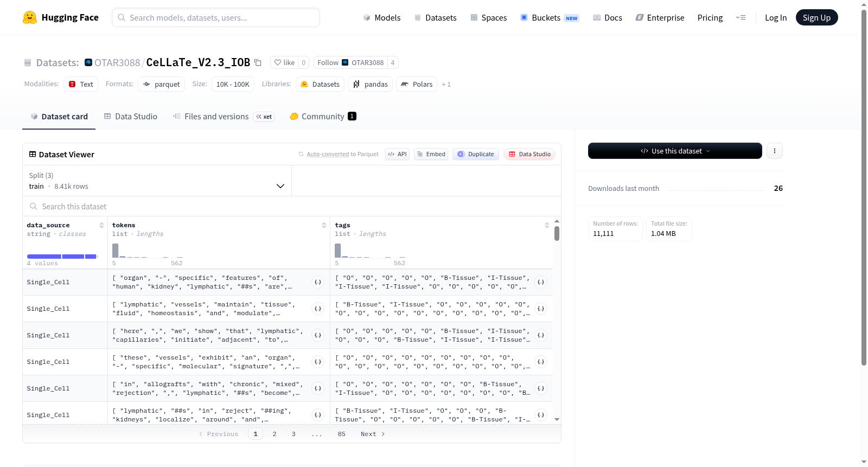
Task: Open the OTAR3088 namespace link in title
Action: click(117, 62)
